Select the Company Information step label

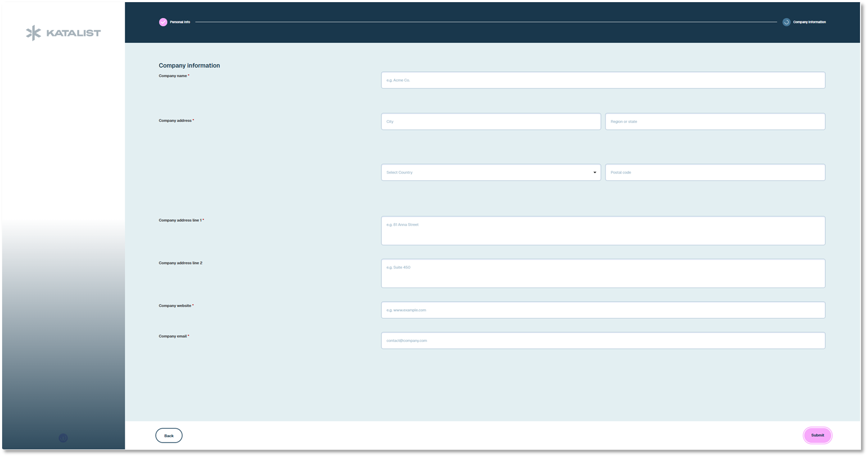(x=809, y=22)
